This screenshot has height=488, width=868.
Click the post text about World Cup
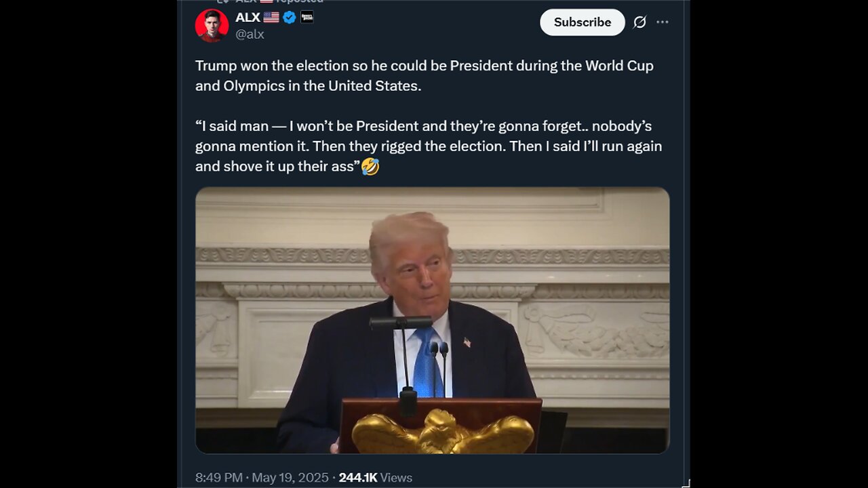(x=425, y=76)
